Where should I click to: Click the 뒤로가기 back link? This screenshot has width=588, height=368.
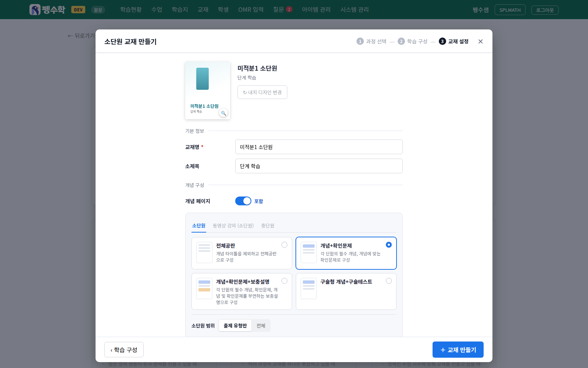[81, 36]
